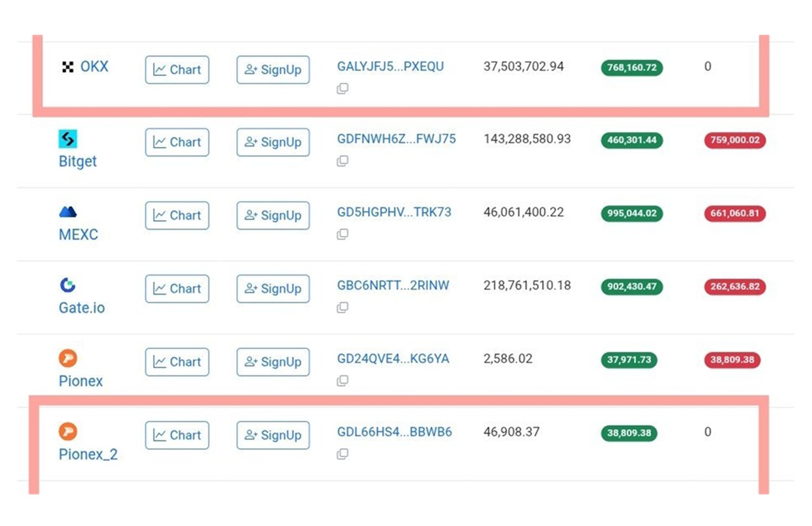Click the red 38,809.38 Pionex badge
812x526 pixels.
(732, 360)
